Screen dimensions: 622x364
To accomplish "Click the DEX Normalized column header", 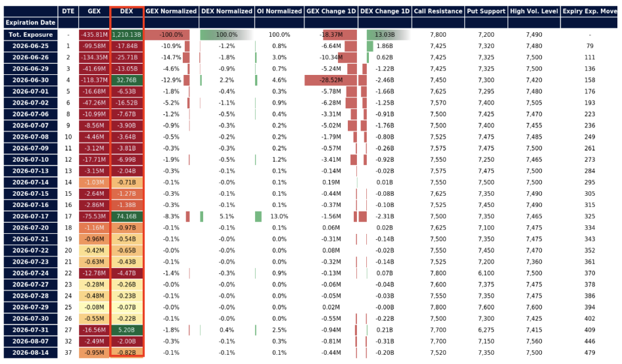I will (226, 11).
